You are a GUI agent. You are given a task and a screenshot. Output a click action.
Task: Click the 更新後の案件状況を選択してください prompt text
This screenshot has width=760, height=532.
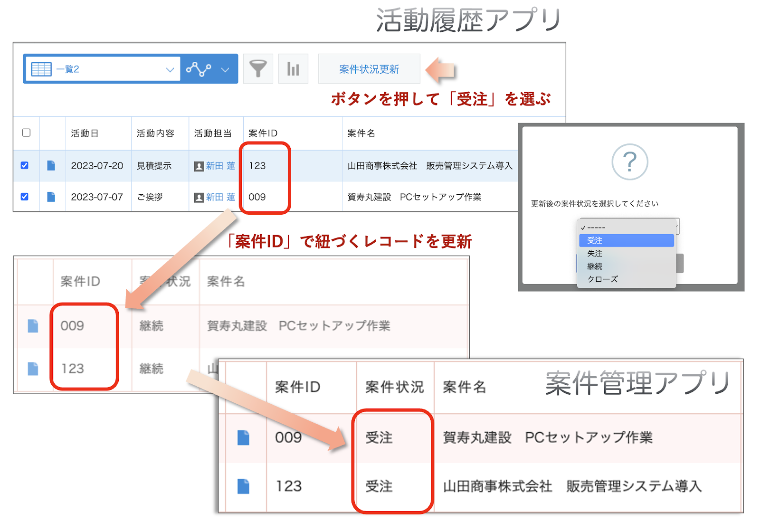[x=594, y=204]
